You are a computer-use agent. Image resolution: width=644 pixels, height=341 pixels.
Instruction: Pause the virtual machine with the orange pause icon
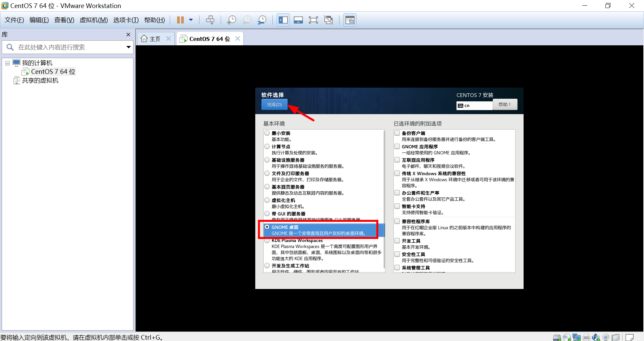(180, 20)
